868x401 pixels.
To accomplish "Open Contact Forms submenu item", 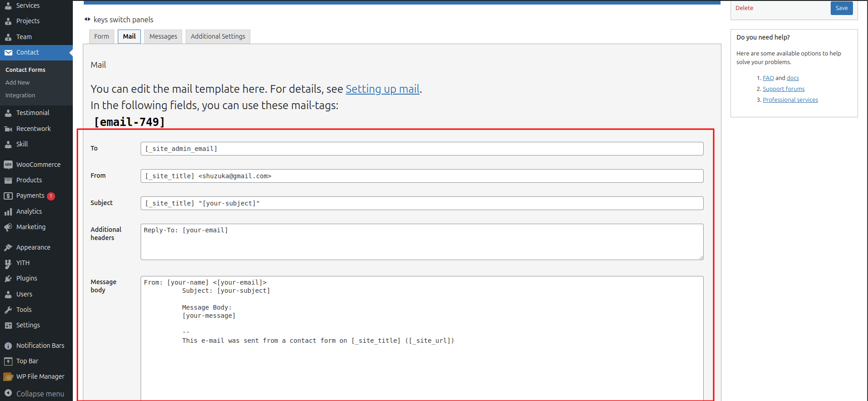I will click(25, 70).
